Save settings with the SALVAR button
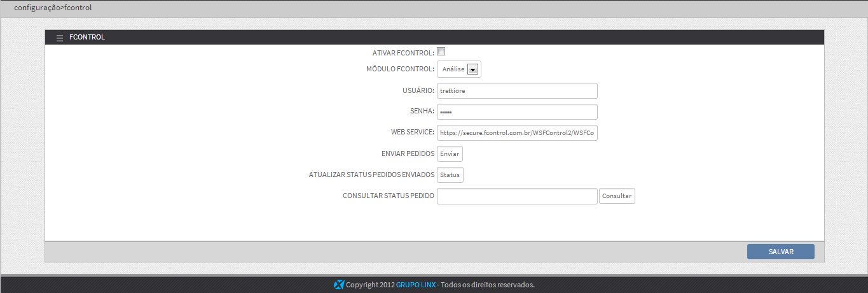This screenshot has width=868, height=293. click(x=781, y=252)
